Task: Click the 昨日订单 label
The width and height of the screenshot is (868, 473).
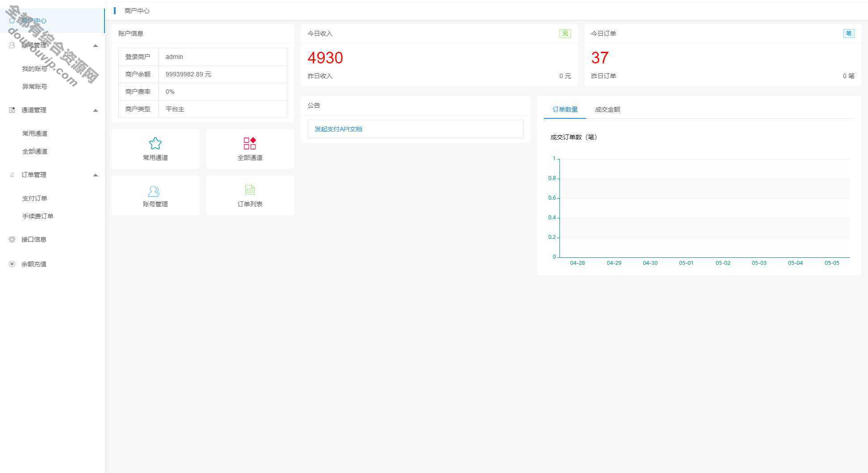Action: coord(604,76)
